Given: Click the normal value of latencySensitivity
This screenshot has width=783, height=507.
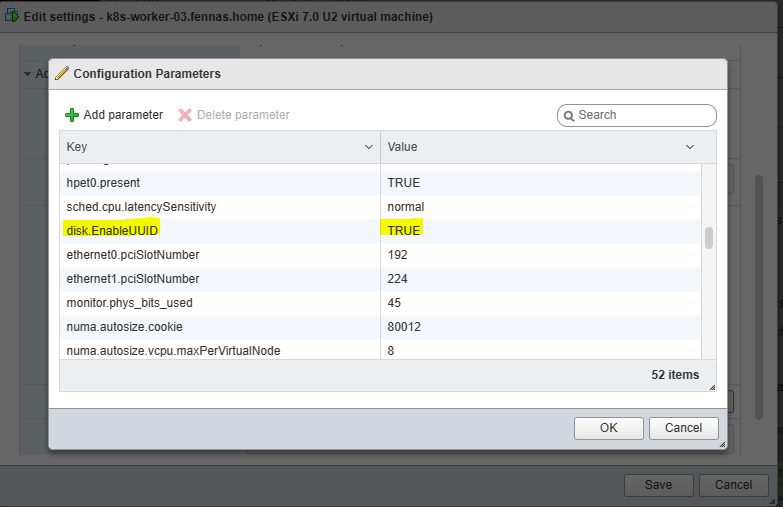Looking at the screenshot, I should tap(405, 207).
